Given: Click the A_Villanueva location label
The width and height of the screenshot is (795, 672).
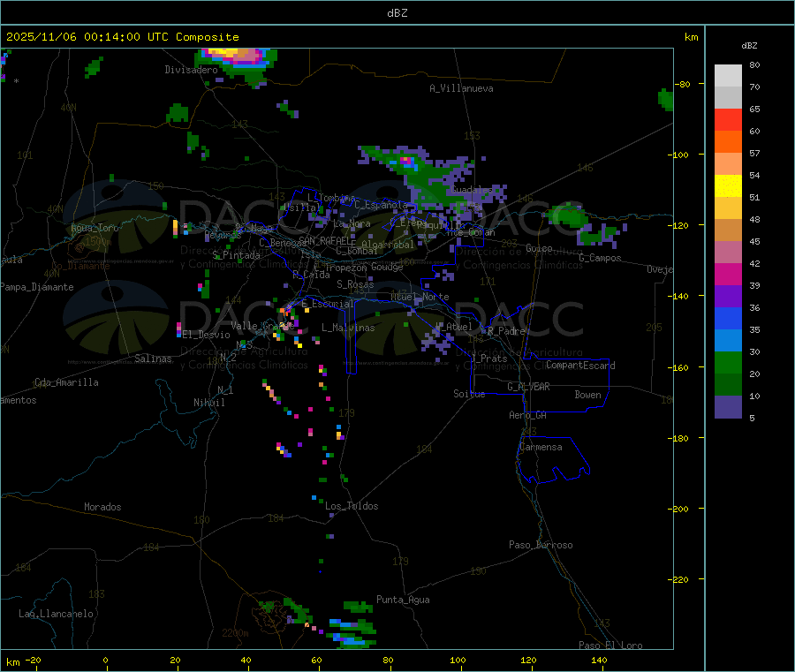Looking at the screenshot, I should [461, 88].
